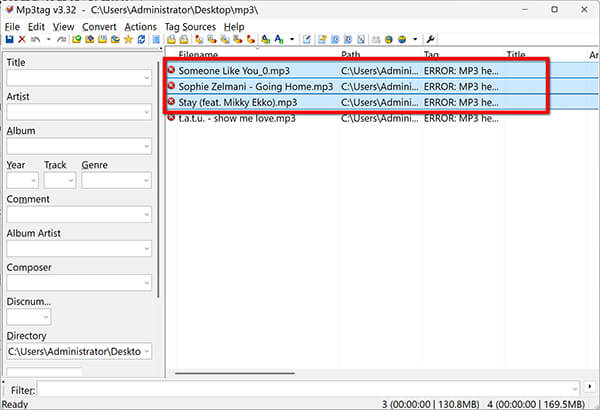This screenshot has width=600, height=410.
Task: Click the fourth folder icon before the star
Action: pyautogui.click(x=115, y=39)
